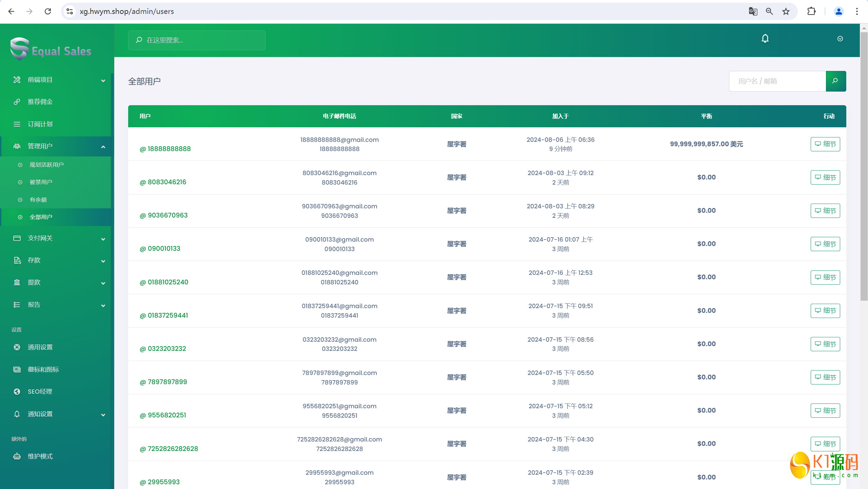Click the 支付网关 card icon in the sidebar
The height and width of the screenshot is (489, 868).
(17, 238)
